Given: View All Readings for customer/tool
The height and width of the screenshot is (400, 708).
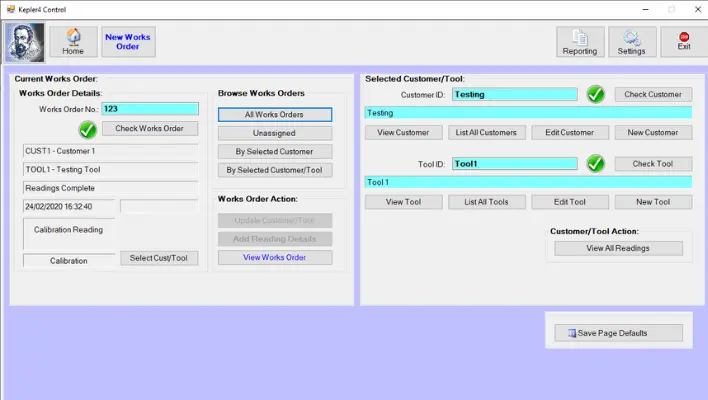Looking at the screenshot, I should [620, 248].
